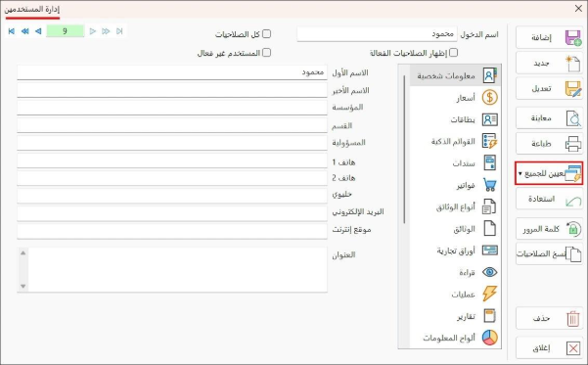Click the record number field showing 9
Image resolution: width=588 pixels, height=365 pixels.
[x=65, y=31]
